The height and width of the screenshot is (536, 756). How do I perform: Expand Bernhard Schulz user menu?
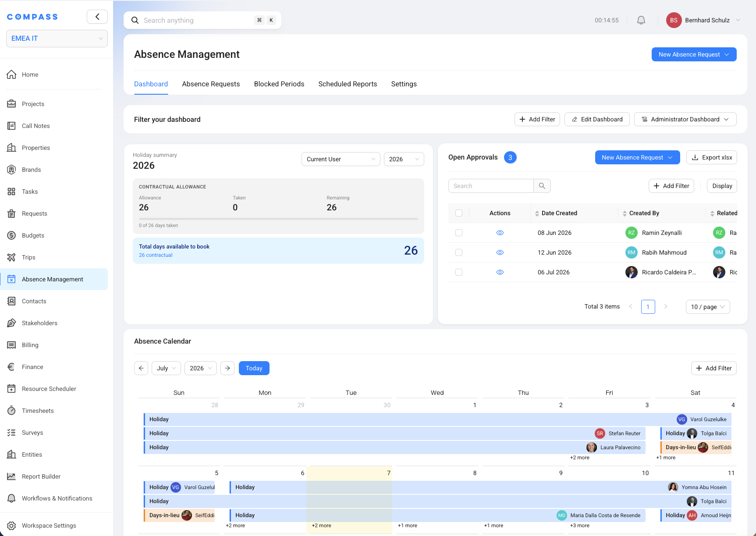click(x=703, y=20)
